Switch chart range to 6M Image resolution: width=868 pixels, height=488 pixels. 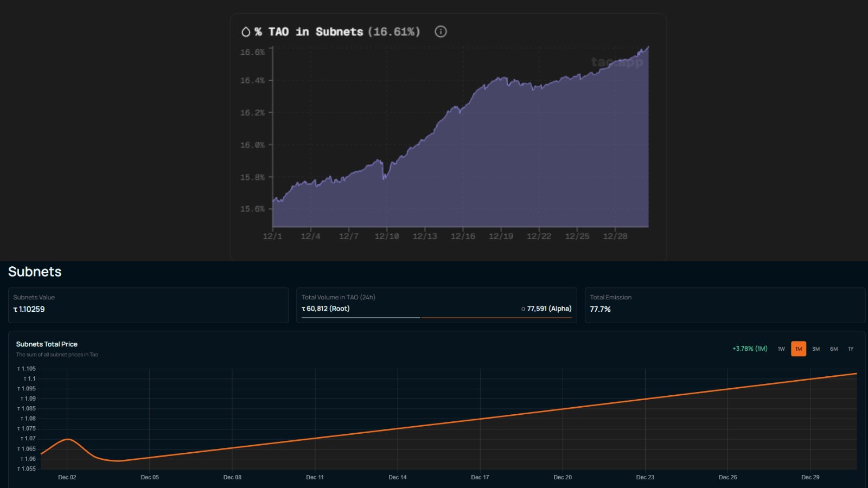tap(834, 349)
